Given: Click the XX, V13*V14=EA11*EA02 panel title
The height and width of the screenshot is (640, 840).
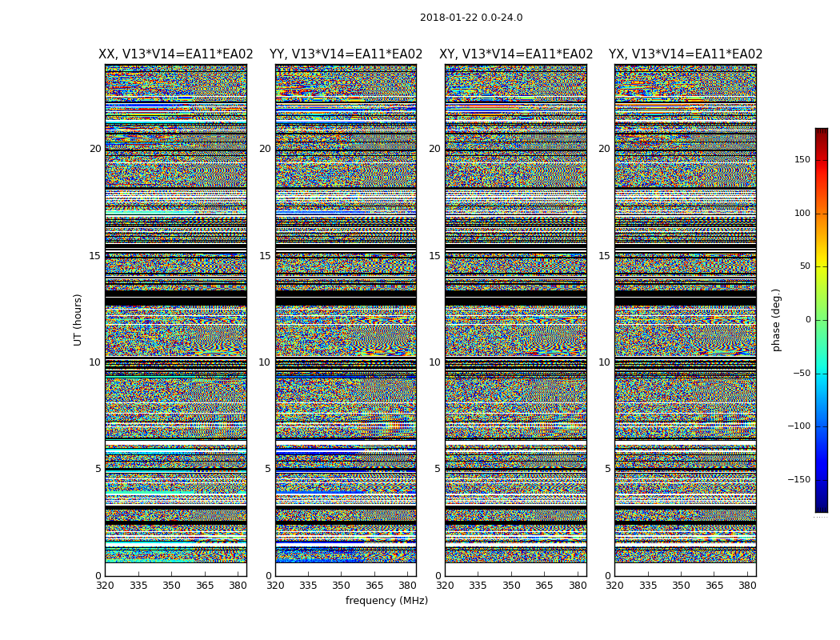Looking at the screenshot, I should 176,54.
